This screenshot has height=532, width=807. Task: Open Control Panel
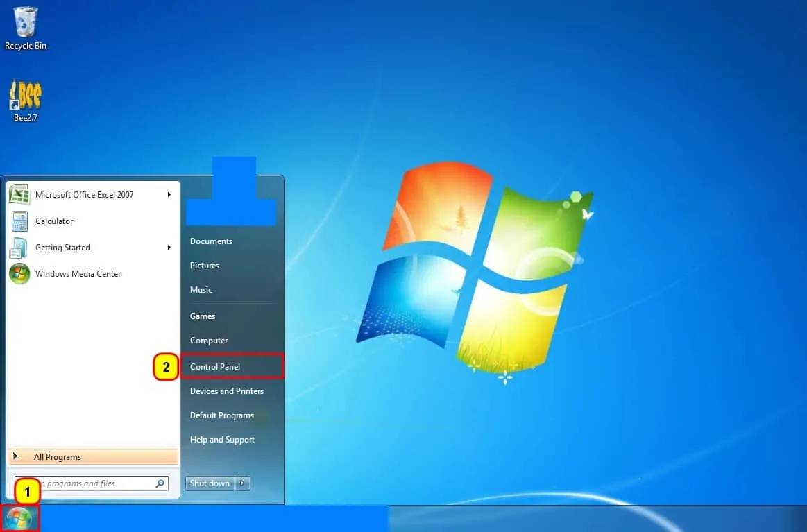tap(232, 366)
